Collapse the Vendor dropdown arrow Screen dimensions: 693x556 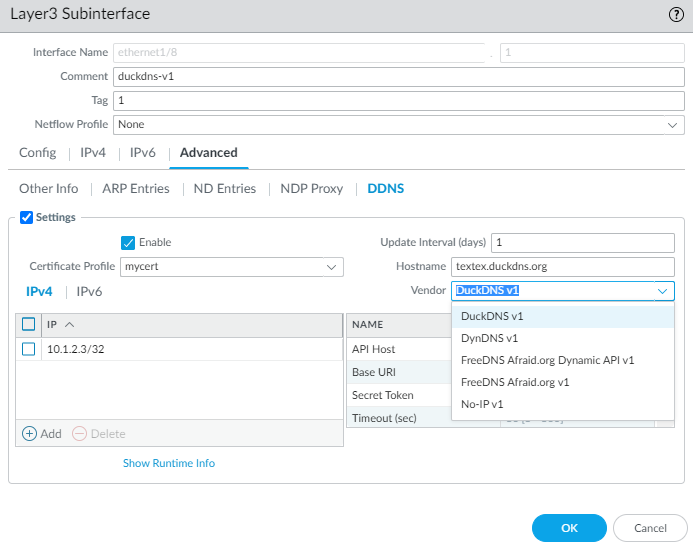[662, 291]
